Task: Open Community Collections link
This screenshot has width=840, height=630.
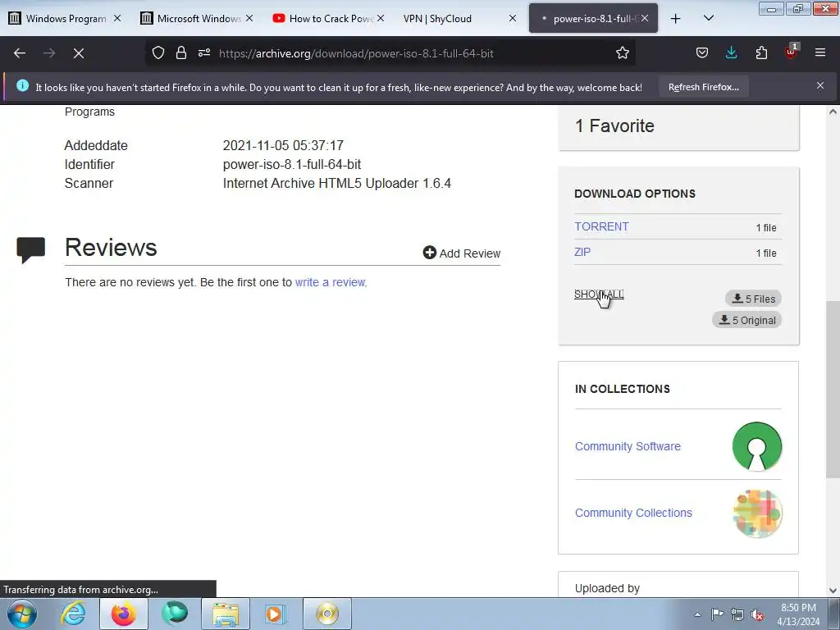Action: pos(633,513)
